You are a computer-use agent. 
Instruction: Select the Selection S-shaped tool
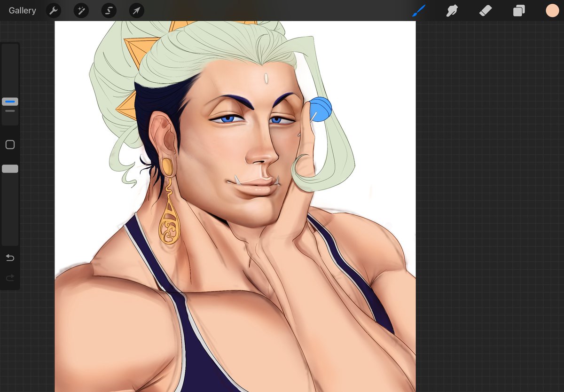coord(109,10)
